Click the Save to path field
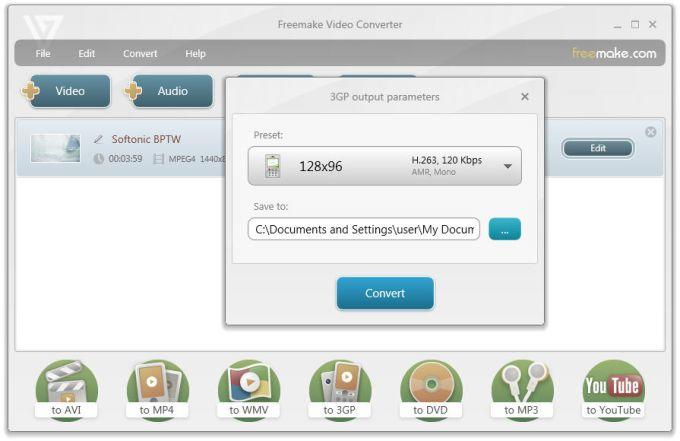The image size is (680, 441). pos(364,229)
